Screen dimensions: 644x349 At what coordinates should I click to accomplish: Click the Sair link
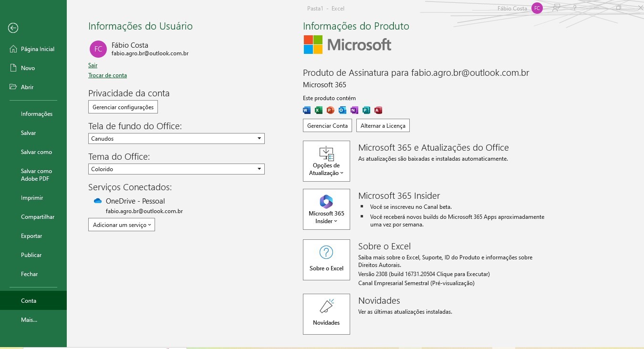(x=93, y=65)
